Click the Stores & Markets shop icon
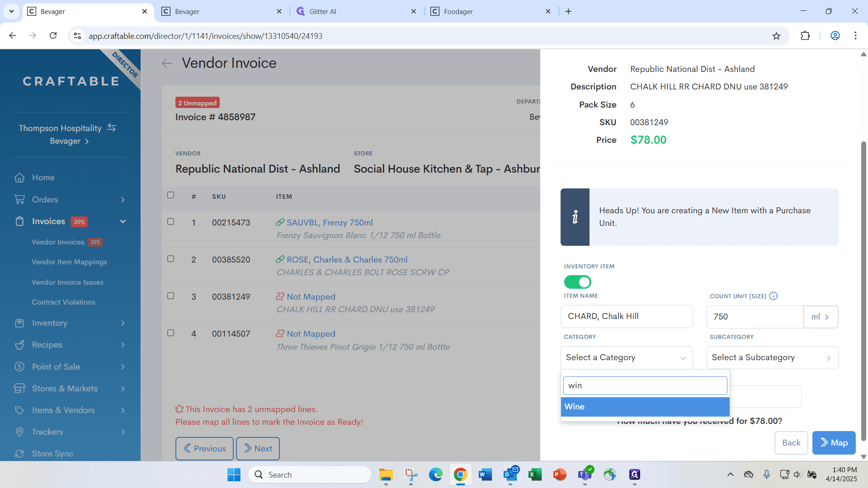Viewport: 868px width, 488px height. pos(19,389)
